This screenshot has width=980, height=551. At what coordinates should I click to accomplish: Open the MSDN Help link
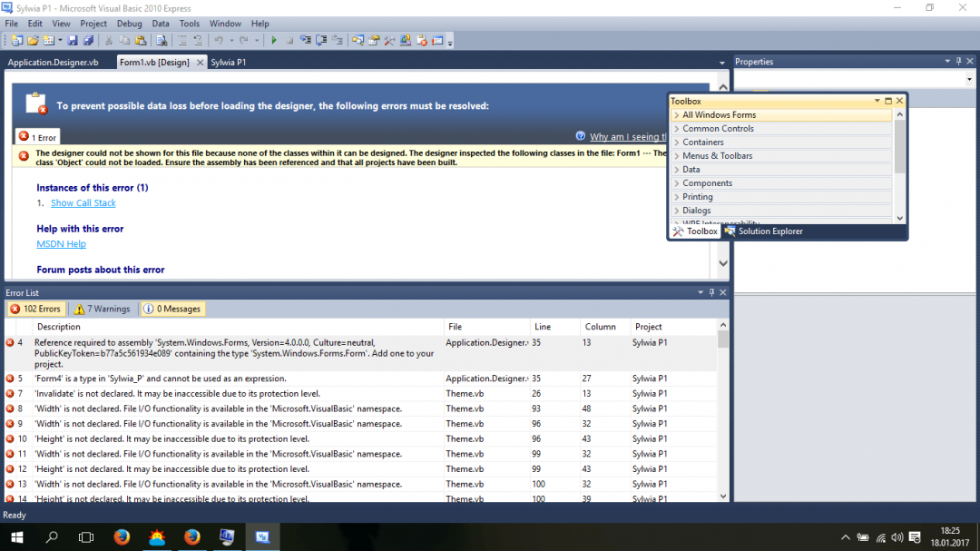pyautogui.click(x=61, y=244)
